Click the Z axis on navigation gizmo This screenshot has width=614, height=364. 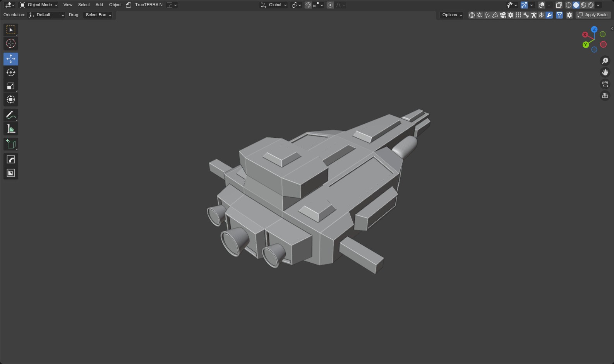[594, 29]
